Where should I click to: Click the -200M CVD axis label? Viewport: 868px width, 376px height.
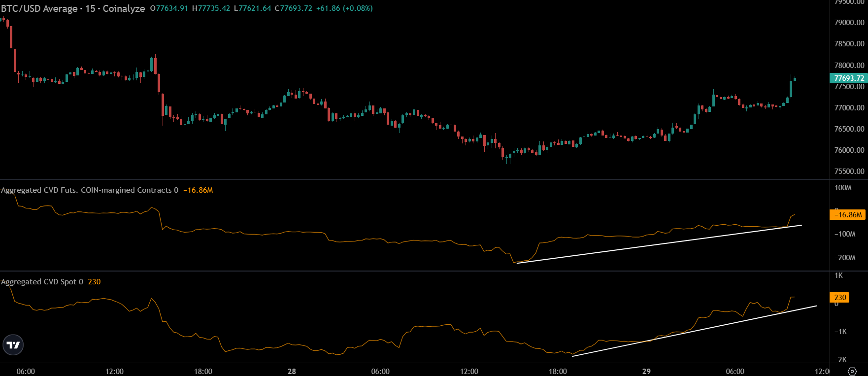pyautogui.click(x=845, y=258)
